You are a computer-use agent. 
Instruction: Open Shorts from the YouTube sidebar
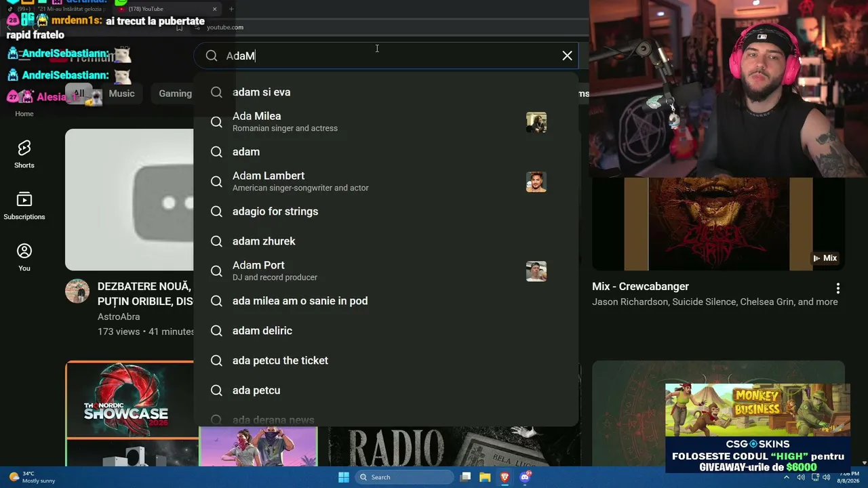(x=24, y=155)
